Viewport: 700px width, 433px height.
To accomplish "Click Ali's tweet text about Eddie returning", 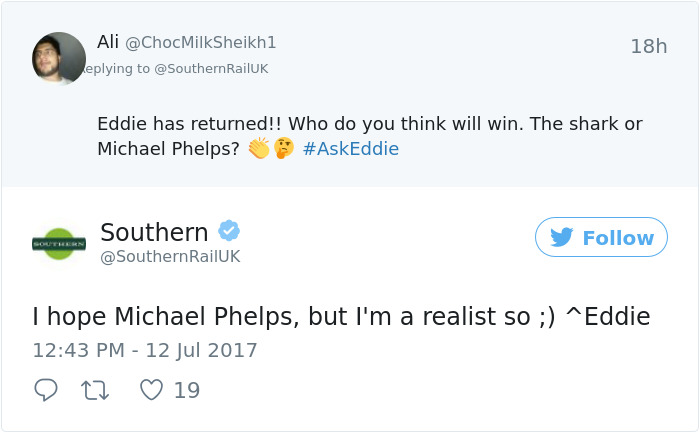I will point(369,125).
